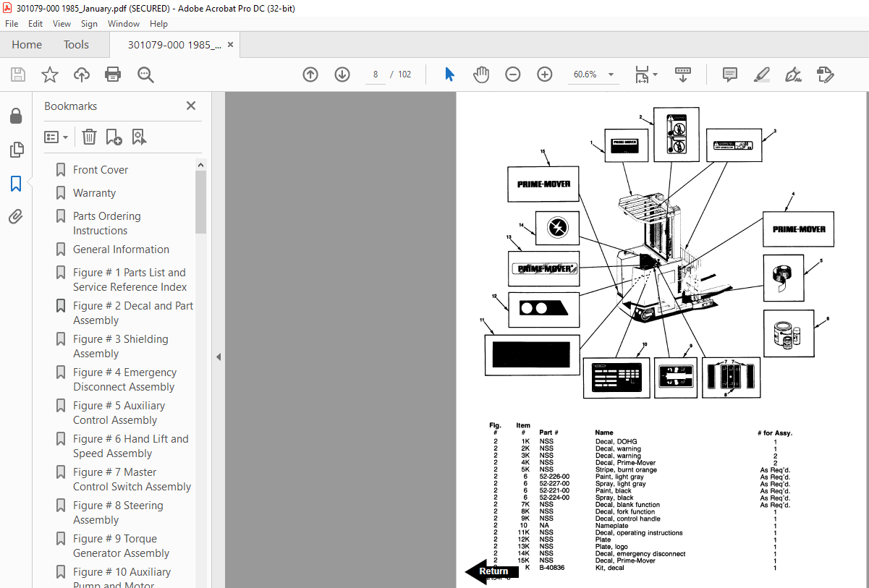Go to next page with down arrow

342,74
